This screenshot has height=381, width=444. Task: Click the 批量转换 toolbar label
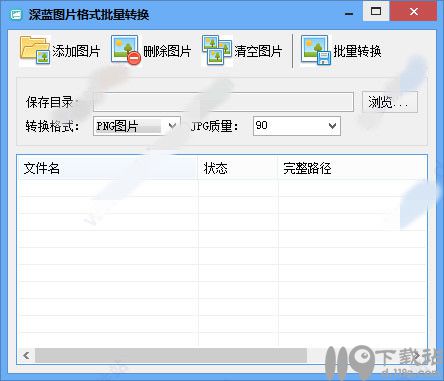357,51
